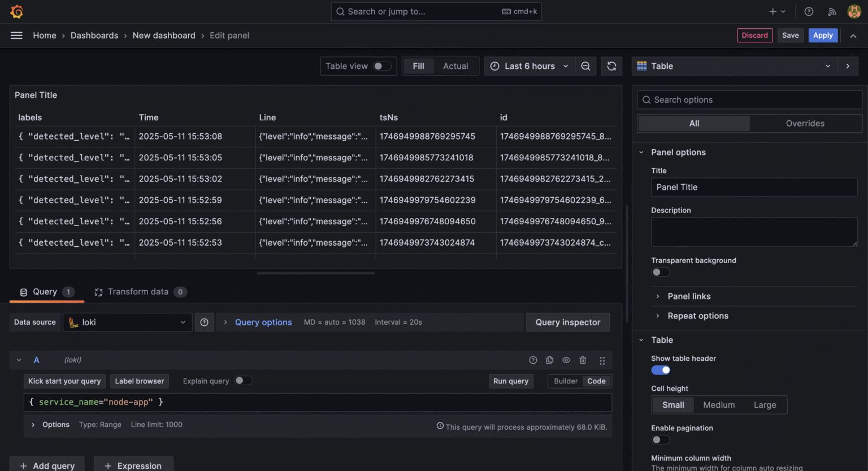Open the news feed RSS icon
This screenshot has height=471, width=868.
click(831, 11)
